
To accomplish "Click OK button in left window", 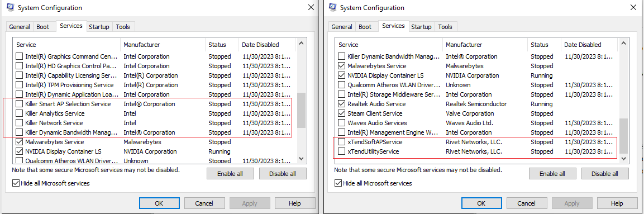I will 159,203.
